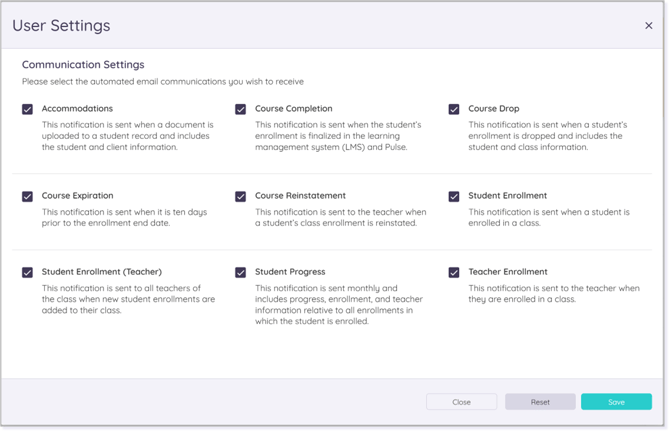Disable the Course Drop notification checkbox

tap(454, 109)
